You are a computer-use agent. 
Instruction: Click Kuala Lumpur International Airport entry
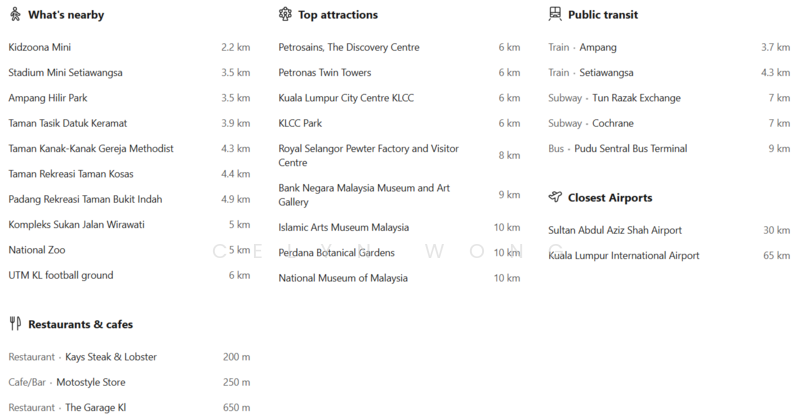624,256
